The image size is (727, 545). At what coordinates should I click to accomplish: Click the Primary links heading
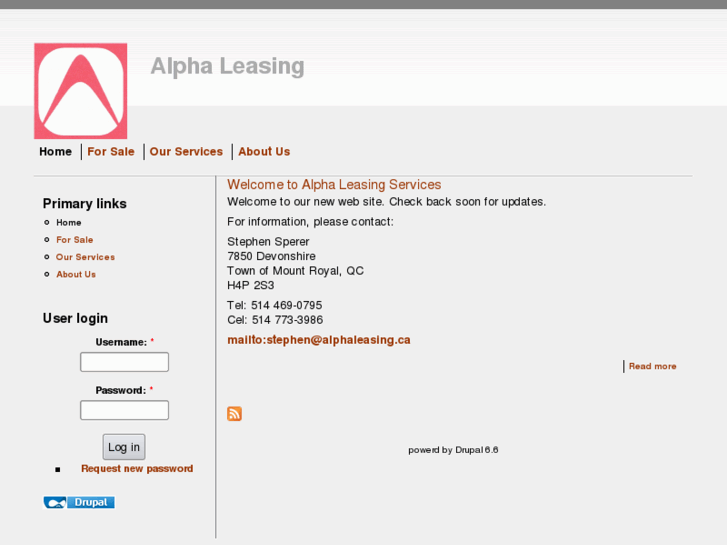tap(84, 204)
